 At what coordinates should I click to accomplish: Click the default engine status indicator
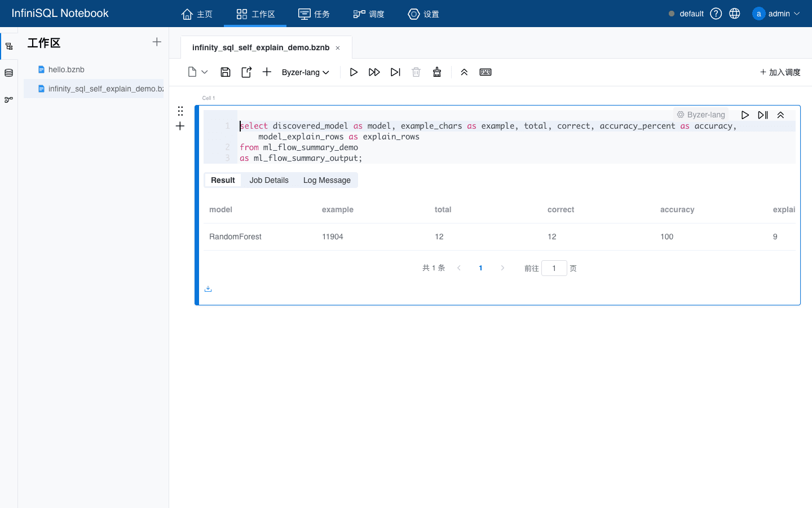click(686, 14)
